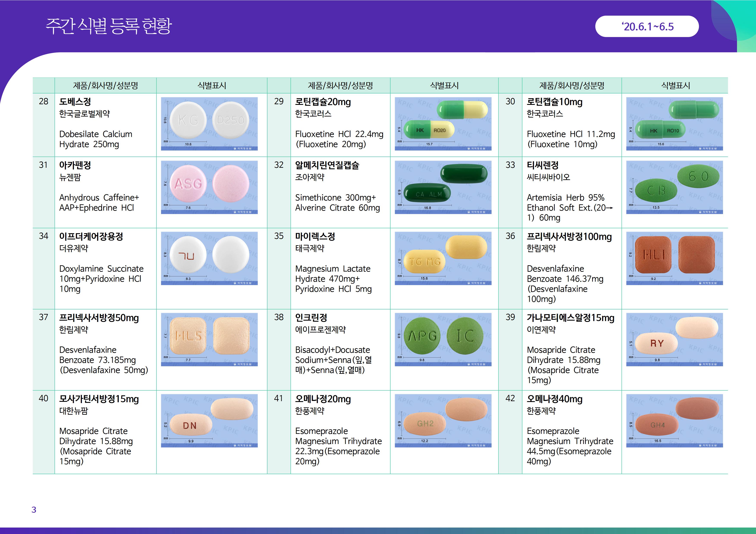Click the yellow TG MG tablet image
The image size is (756, 534).
(x=443, y=258)
